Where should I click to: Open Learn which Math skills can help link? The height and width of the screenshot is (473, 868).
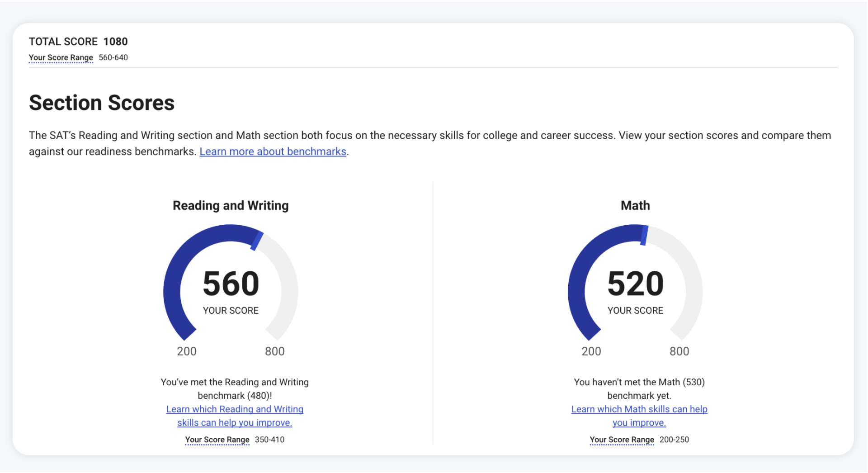point(639,409)
